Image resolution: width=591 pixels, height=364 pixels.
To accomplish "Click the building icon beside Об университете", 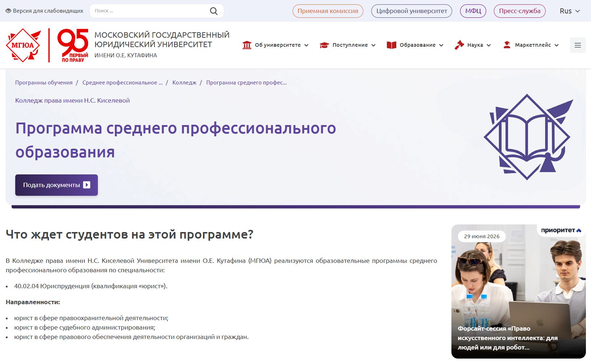I will tap(247, 45).
